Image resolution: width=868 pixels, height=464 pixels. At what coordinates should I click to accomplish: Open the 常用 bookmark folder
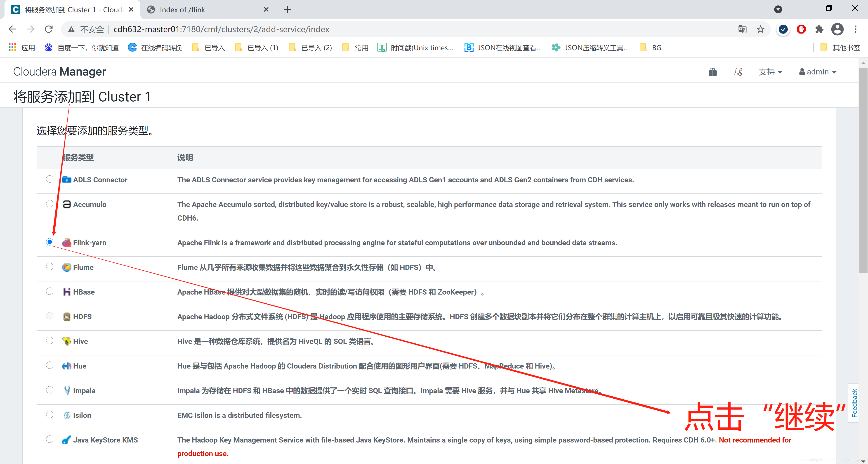point(355,48)
